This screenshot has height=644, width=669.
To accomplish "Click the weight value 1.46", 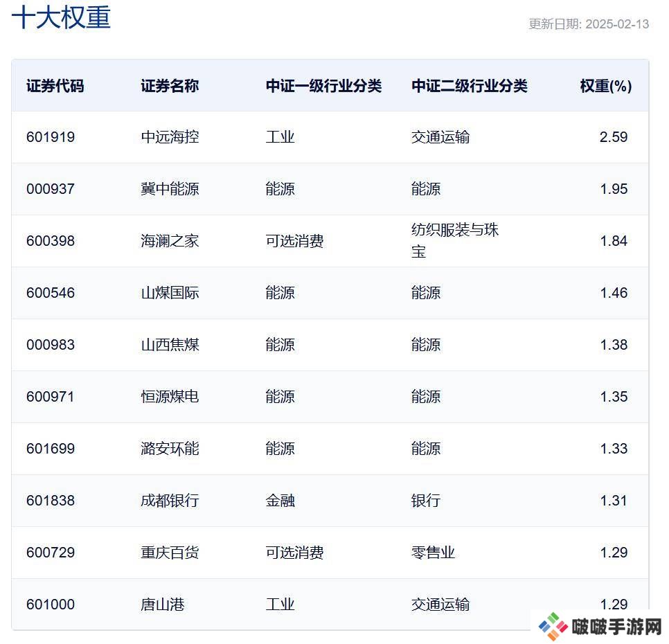I will (x=614, y=293).
